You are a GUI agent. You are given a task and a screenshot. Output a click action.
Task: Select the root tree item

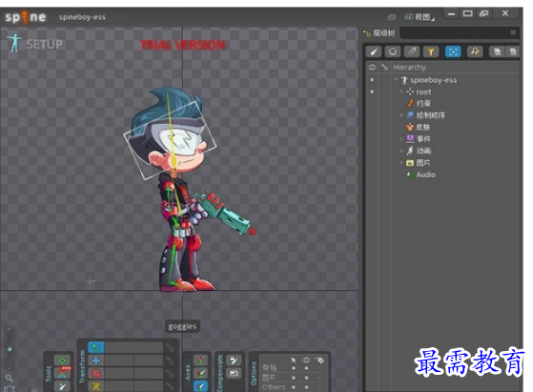click(x=419, y=92)
